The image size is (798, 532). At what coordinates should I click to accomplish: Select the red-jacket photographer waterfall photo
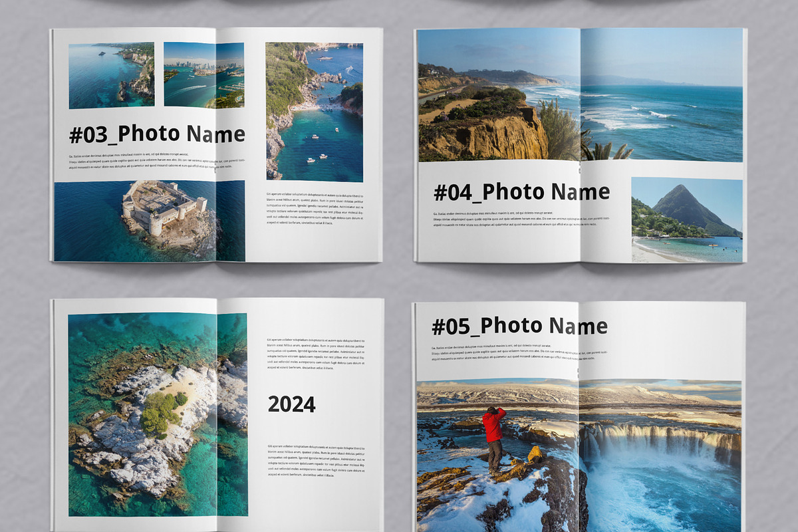point(579,456)
